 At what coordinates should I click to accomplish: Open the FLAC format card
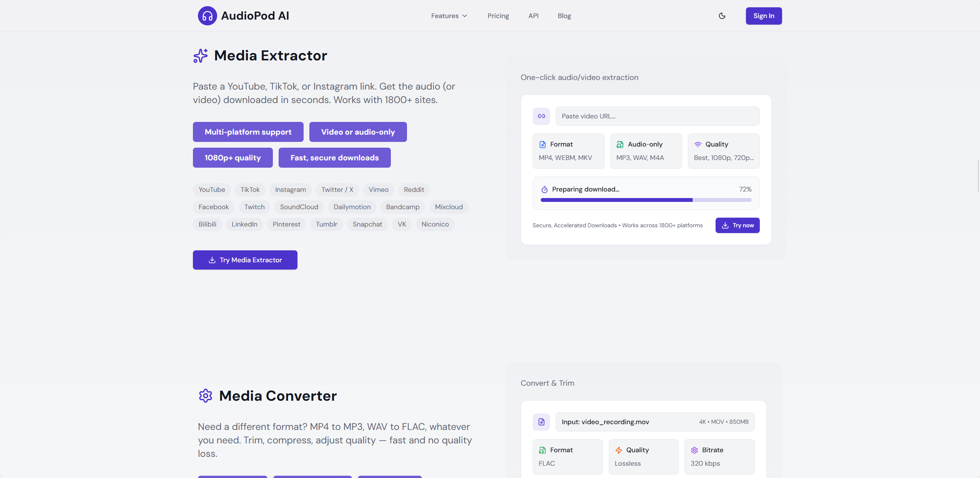pos(568,457)
